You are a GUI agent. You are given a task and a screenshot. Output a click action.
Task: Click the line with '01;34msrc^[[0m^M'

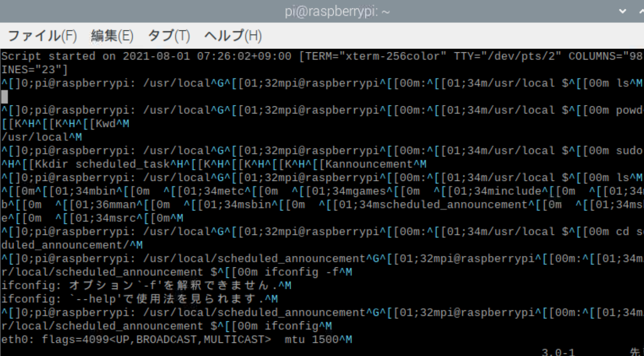click(x=92, y=218)
